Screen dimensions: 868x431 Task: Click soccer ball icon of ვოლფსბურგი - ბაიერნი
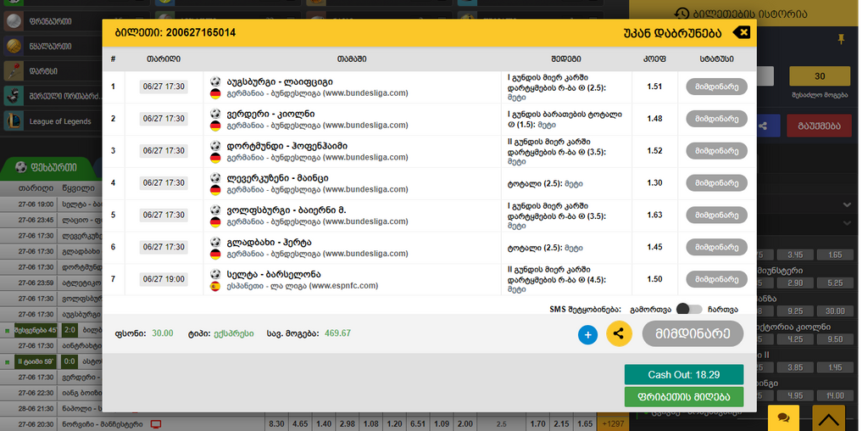click(x=215, y=210)
